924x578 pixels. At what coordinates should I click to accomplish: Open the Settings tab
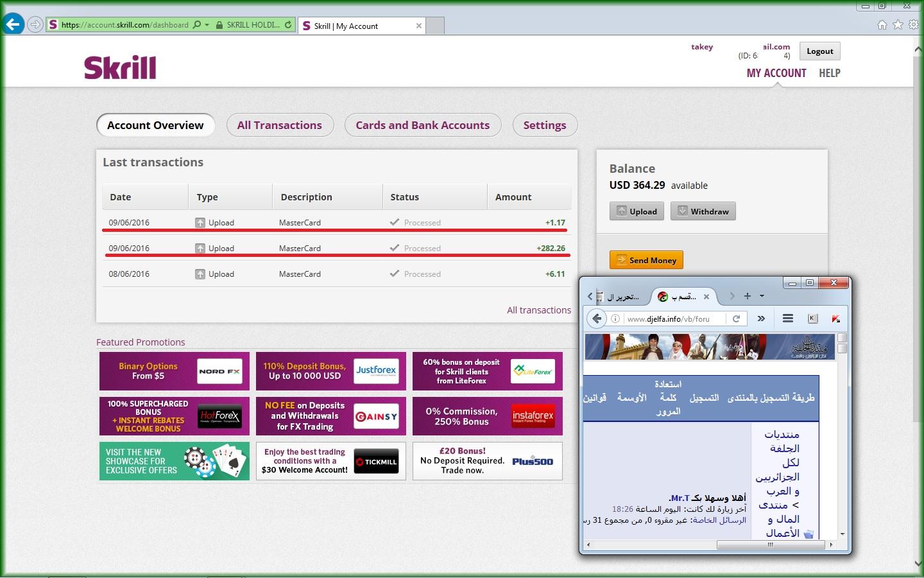pos(545,125)
